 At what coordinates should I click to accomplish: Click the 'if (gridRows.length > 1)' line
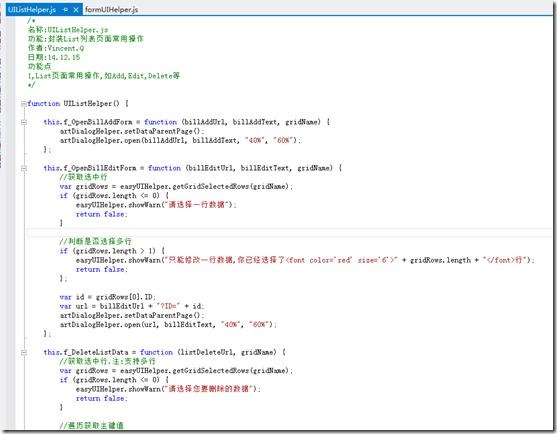(x=112, y=251)
